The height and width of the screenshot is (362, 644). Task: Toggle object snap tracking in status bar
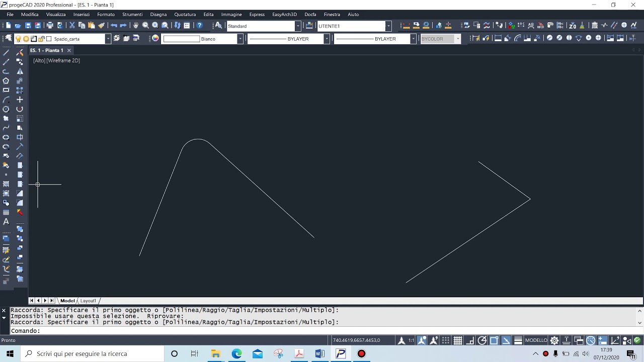[506, 340]
